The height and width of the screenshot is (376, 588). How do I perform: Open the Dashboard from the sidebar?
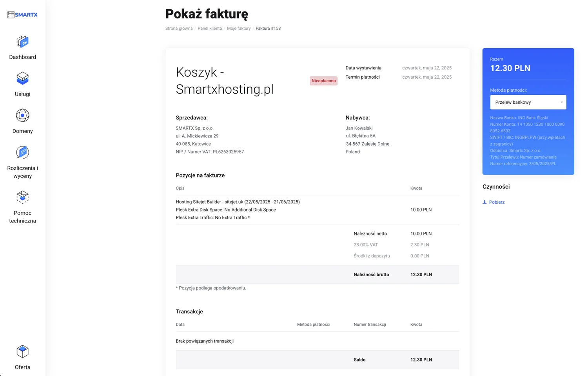[22, 47]
